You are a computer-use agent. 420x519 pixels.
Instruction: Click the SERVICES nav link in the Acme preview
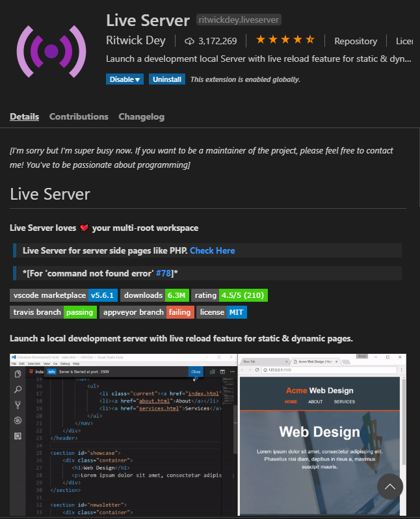tap(344, 401)
